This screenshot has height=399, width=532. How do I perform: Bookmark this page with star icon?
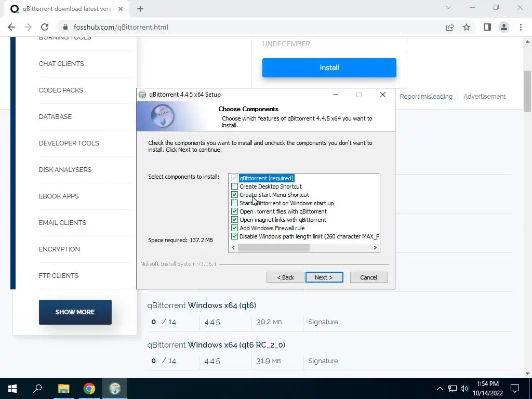pos(467,27)
